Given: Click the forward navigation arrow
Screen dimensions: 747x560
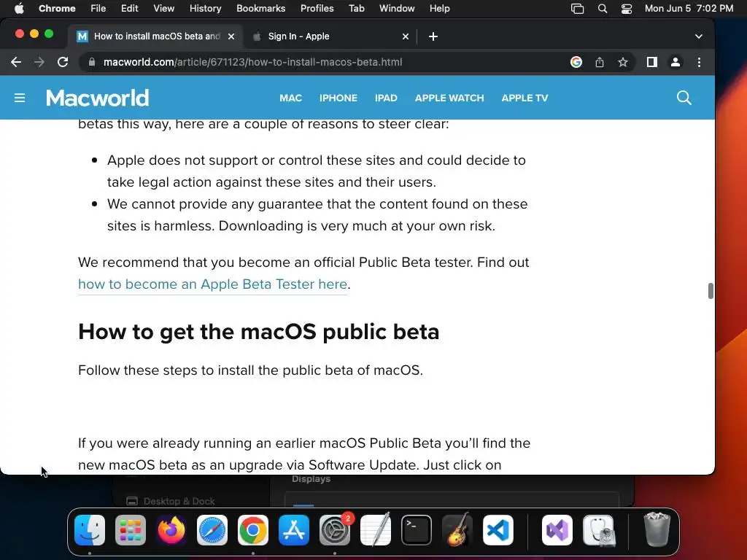Looking at the screenshot, I should tap(39, 62).
